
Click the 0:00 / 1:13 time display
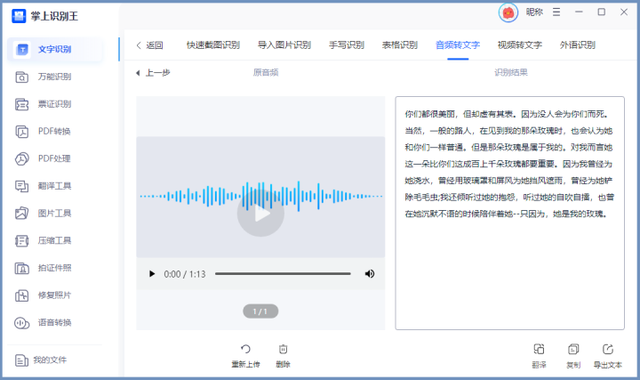184,274
